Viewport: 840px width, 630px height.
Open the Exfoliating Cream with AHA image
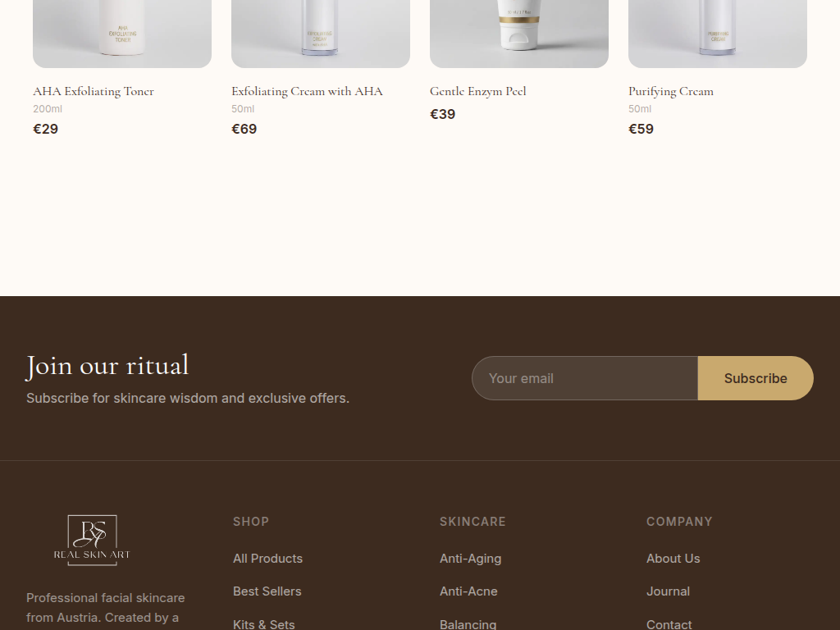(321, 34)
